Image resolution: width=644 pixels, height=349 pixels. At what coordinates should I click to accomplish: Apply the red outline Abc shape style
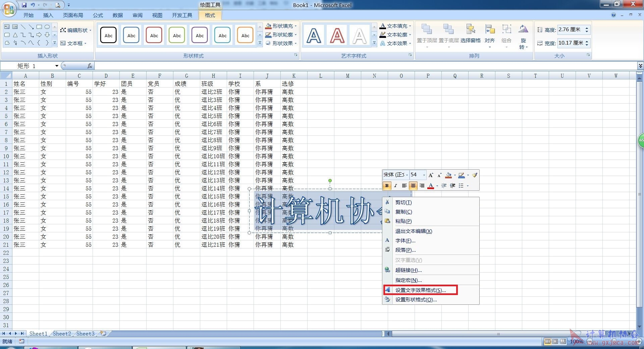click(x=154, y=35)
